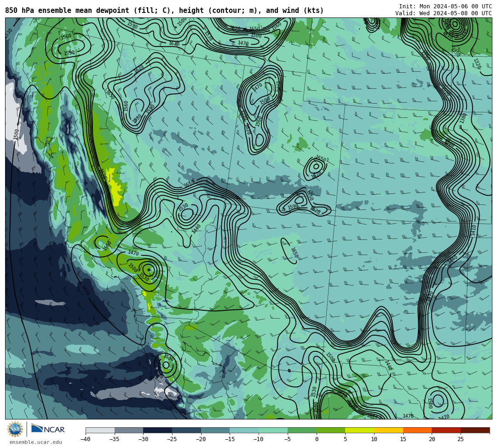Pick the mint -10 to -5 colorbar segment
497x448 pixels.
(273, 431)
